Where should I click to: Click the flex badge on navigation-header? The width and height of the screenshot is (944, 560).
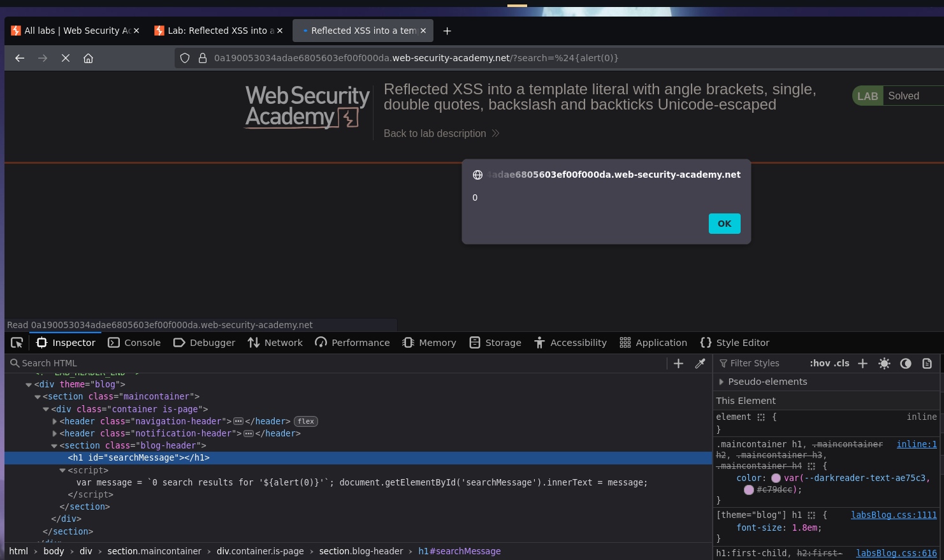pyautogui.click(x=306, y=421)
